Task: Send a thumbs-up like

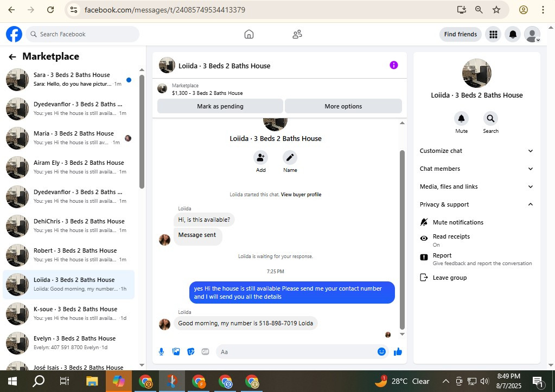Action: point(398,352)
